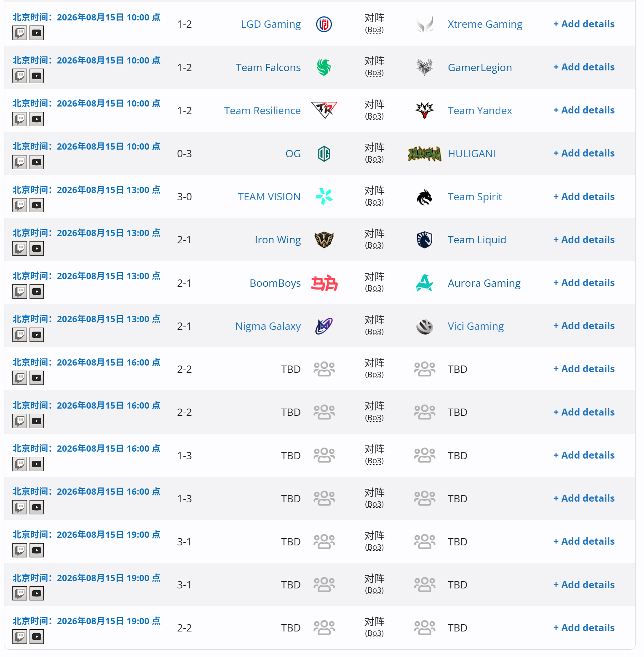This screenshot has height=657, width=644.
Task: Open the Vici Gaming team page
Action: pyautogui.click(x=476, y=326)
